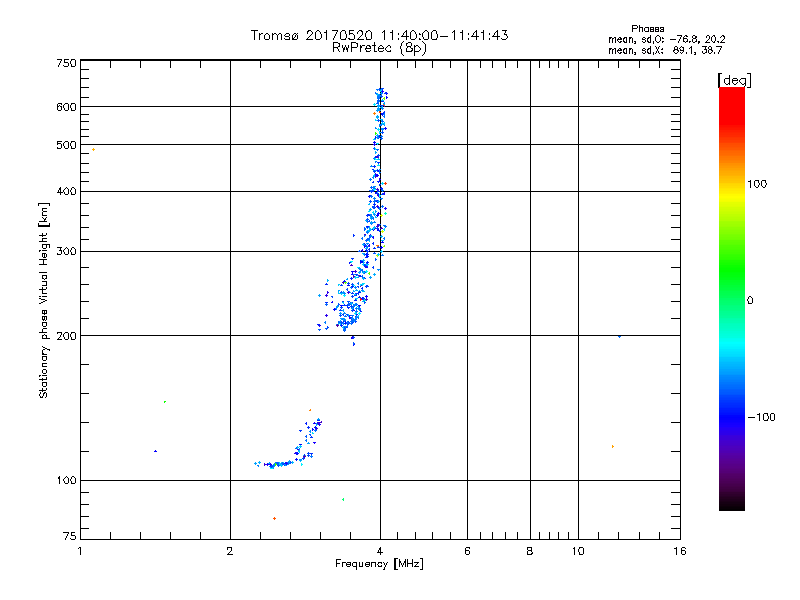Click the plot title 'Tromsø 20170520 11:40:00-11:41:43'
The image size is (800, 600).
[379, 35]
